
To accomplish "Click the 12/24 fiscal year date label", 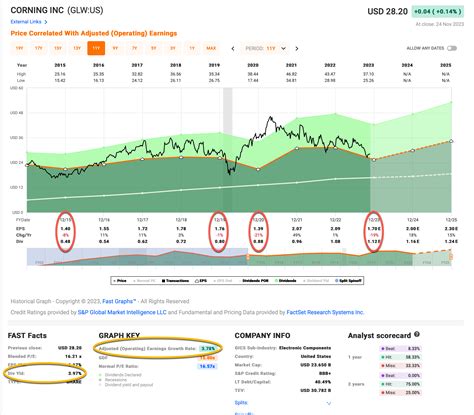I will (x=412, y=220).
